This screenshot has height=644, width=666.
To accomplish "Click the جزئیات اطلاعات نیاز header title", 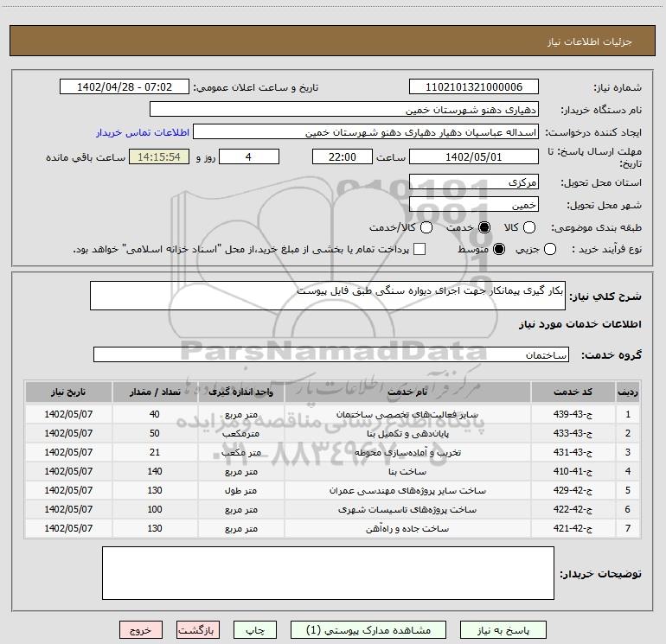I will tap(589, 41).
